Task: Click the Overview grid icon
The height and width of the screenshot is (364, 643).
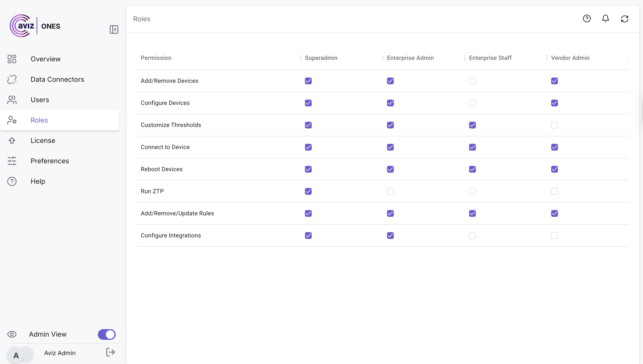Action: 12,59
